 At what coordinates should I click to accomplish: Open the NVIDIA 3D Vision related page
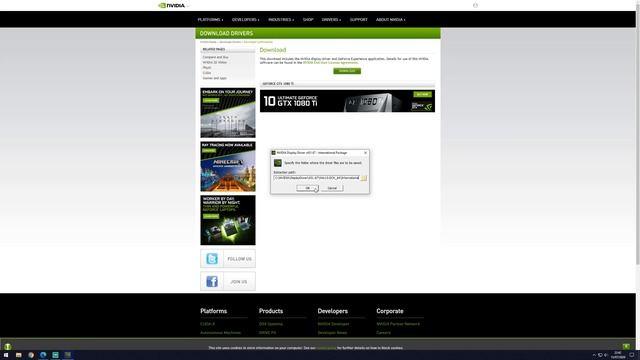click(x=215, y=62)
